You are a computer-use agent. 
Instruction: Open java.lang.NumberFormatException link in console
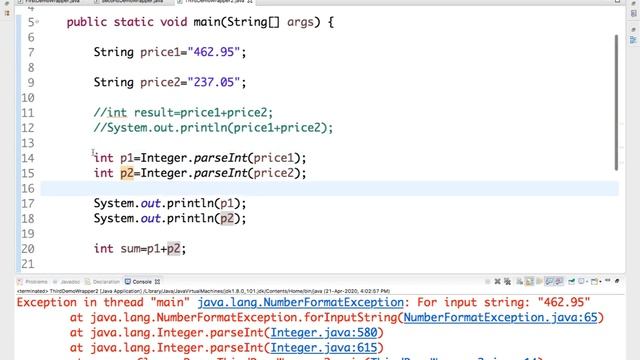300,302
